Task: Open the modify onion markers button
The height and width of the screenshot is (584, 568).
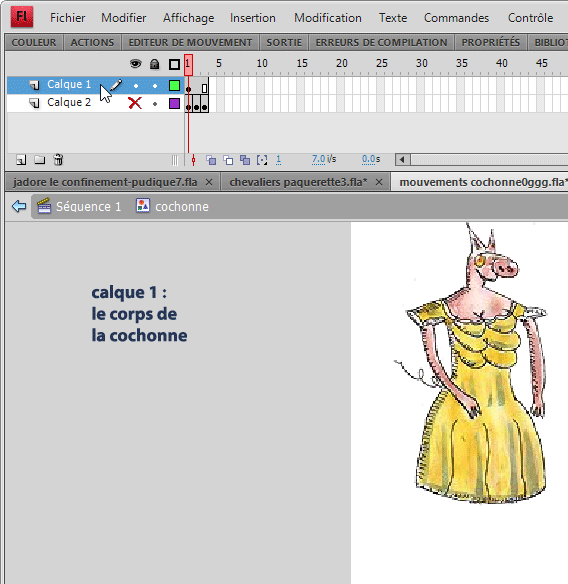Action: tap(262, 160)
